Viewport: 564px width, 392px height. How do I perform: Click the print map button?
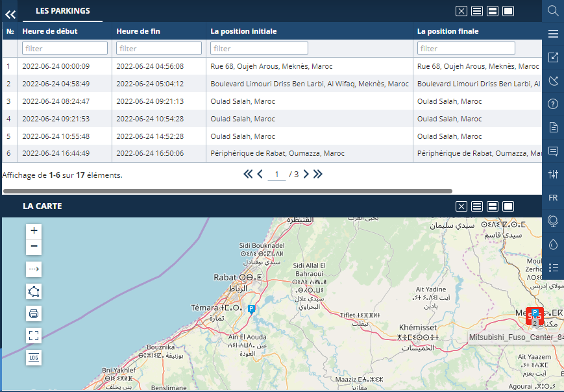click(34, 314)
